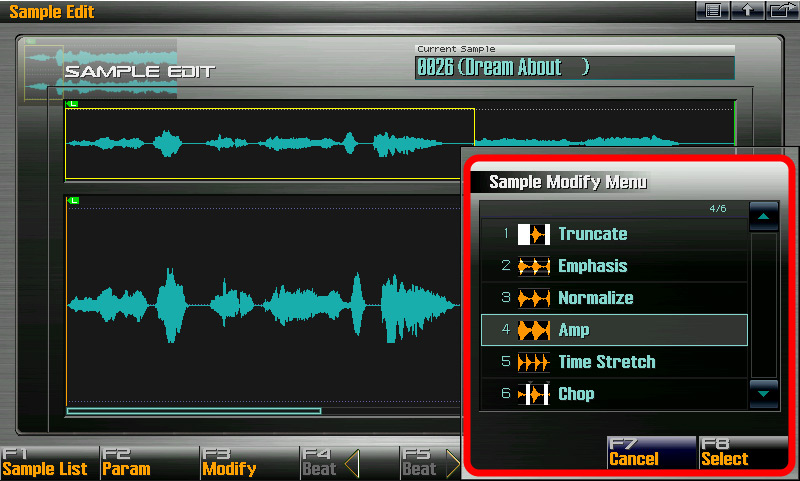The width and height of the screenshot is (800, 481).
Task: Pick Chop from the menu
Action: [x=614, y=394]
